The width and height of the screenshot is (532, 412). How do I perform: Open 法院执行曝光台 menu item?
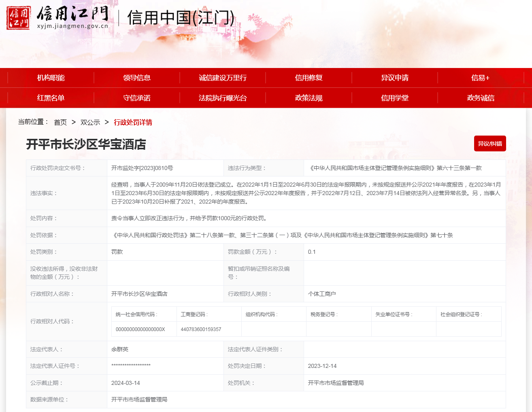223,98
